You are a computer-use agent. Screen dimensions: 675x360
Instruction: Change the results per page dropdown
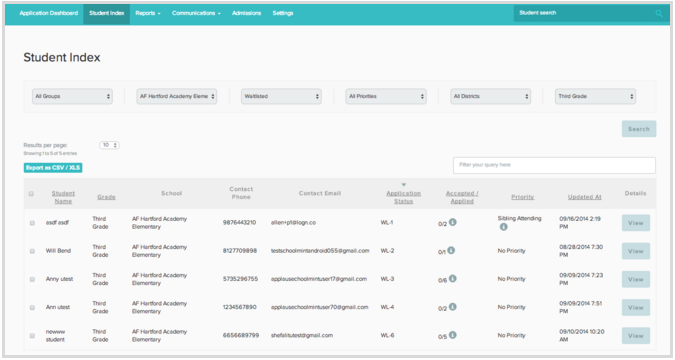tap(109, 145)
